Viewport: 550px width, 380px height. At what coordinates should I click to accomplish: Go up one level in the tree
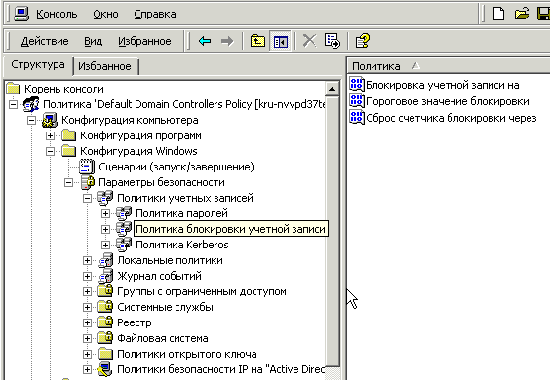point(258,41)
